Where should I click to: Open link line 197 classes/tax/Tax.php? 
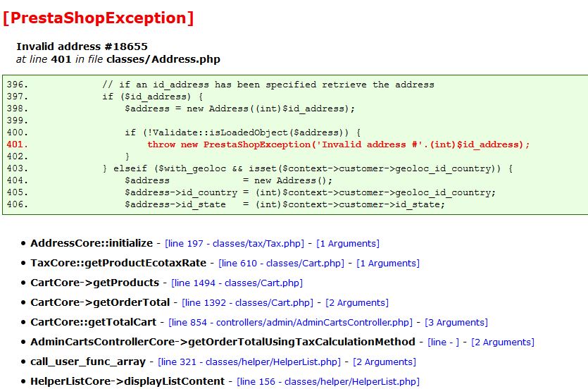click(x=234, y=243)
